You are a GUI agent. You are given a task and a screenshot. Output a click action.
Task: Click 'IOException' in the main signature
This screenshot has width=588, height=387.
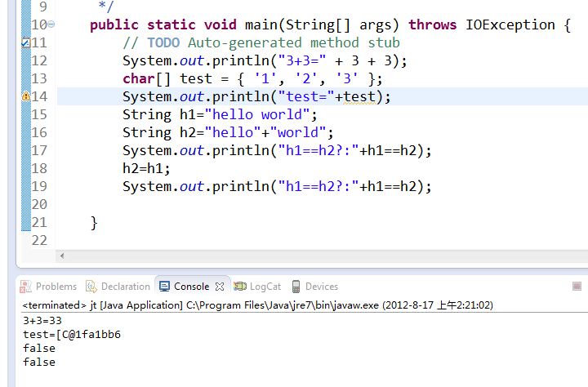click(510, 24)
